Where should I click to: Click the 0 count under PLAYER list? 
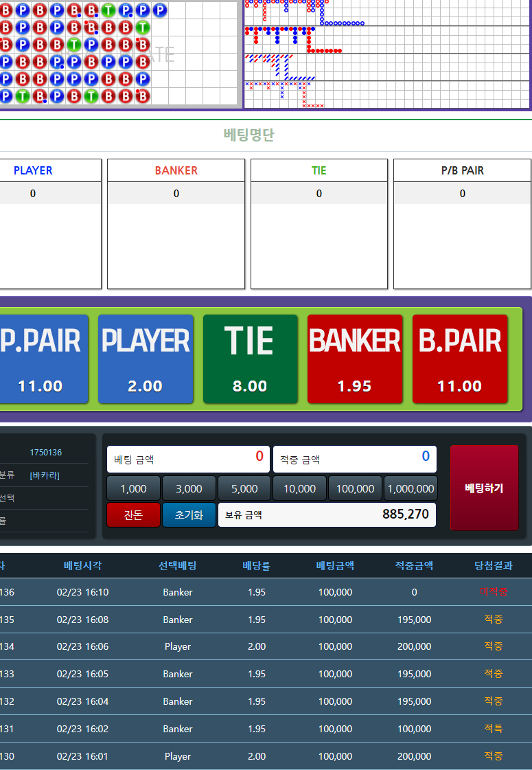click(x=33, y=194)
